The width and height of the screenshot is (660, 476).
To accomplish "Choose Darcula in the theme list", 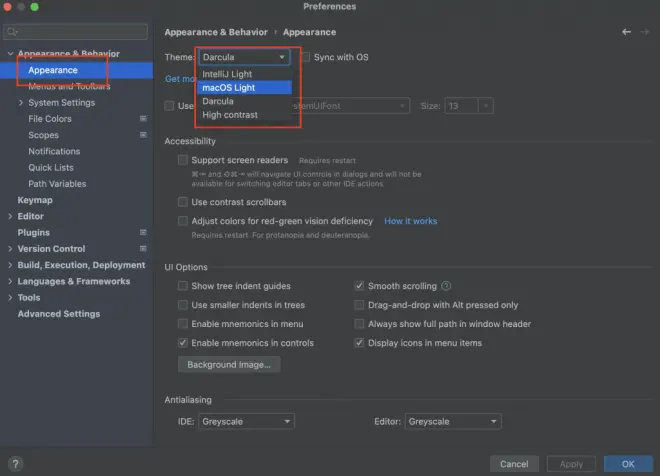I will [244, 101].
